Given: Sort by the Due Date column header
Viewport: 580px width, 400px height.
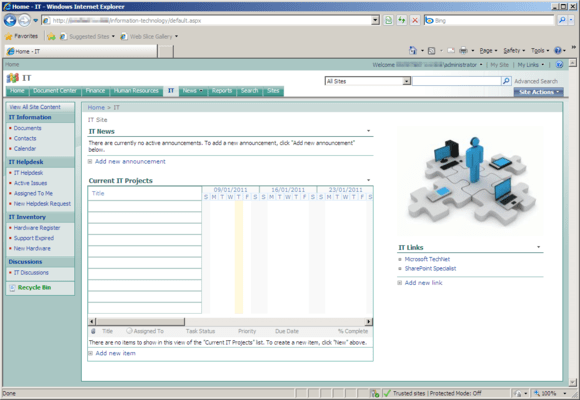Looking at the screenshot, I should click(287, 331).
